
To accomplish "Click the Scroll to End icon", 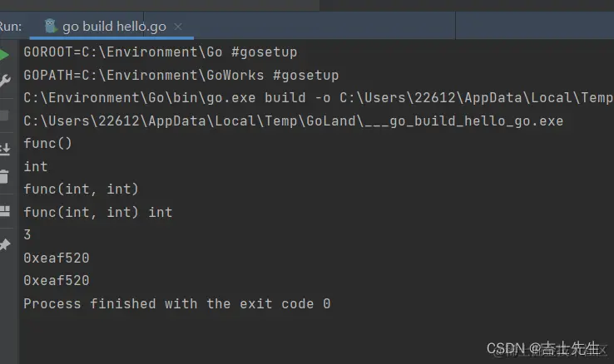I will (4, 150).
